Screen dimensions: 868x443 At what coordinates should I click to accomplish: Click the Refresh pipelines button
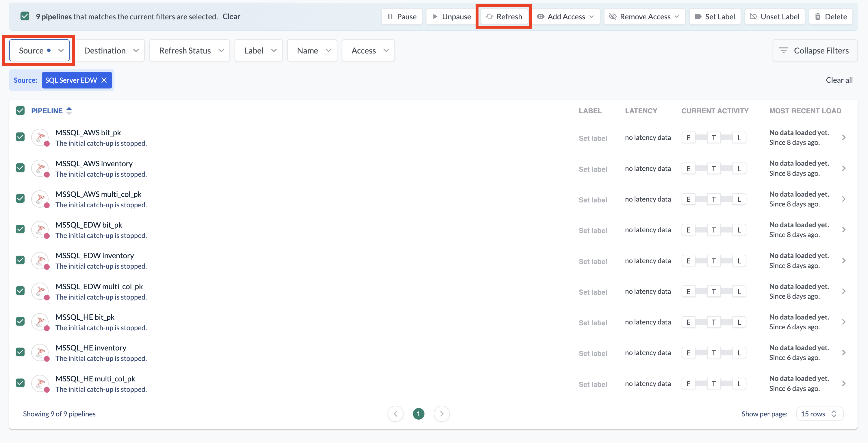pos(504,16)
